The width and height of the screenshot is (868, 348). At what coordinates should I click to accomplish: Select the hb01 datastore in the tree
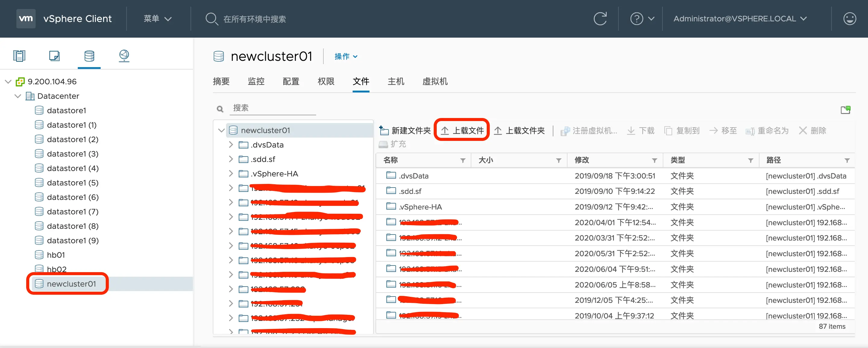(55, 255)
